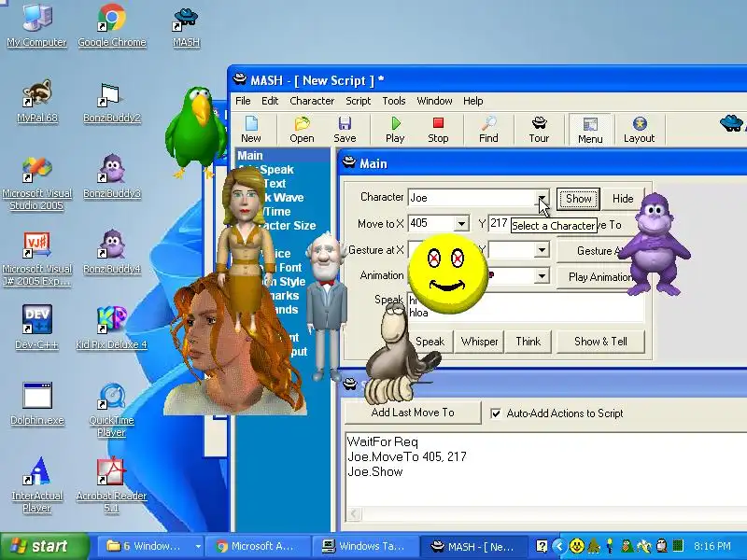The width and height of the screenshot is (747, 560).
Task: Click the Layout toolbar icon
Action: coord(639,129)
